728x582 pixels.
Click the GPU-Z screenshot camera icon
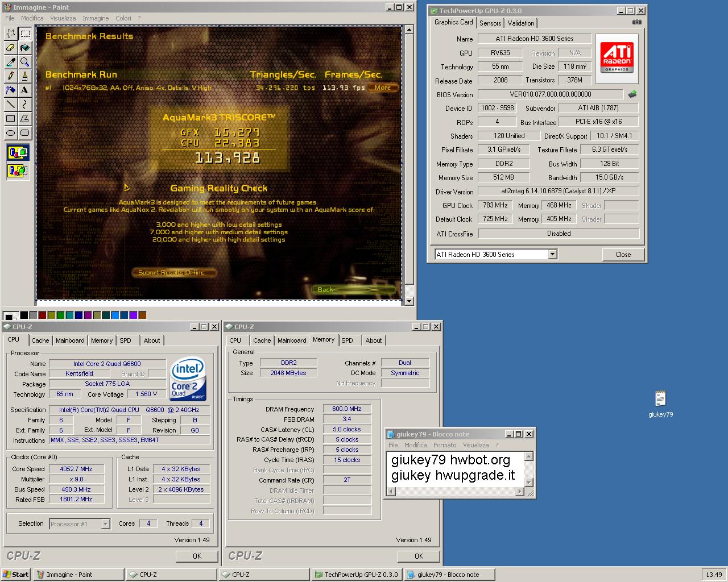[636, 22]
